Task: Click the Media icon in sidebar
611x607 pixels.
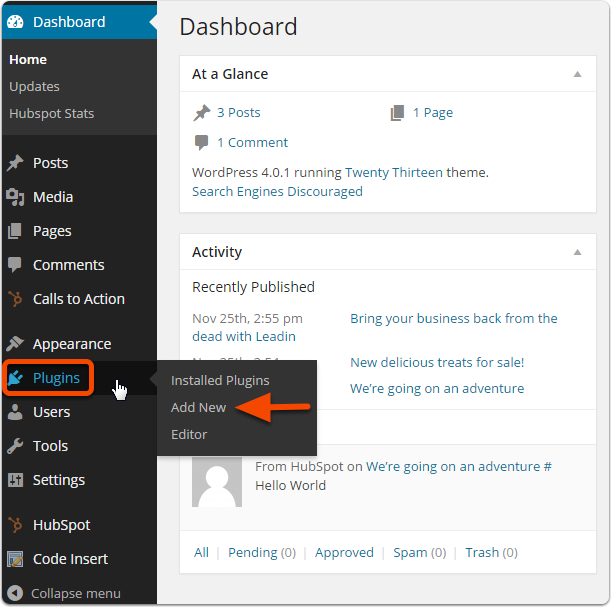Action: 15,197
